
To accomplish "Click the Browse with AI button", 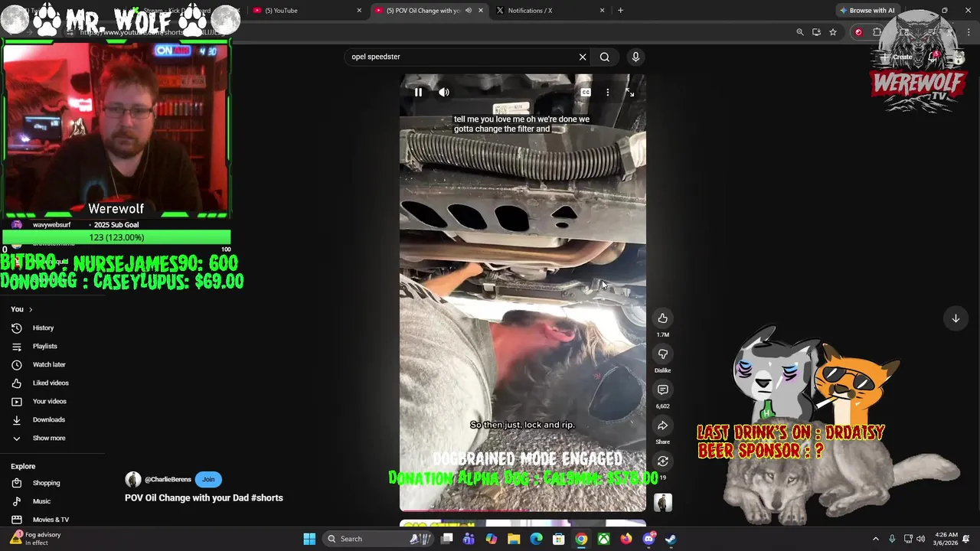I will [x=867, y=11].
